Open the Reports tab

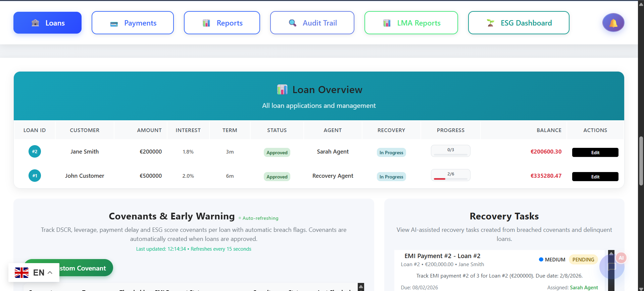tap(222, 23)
